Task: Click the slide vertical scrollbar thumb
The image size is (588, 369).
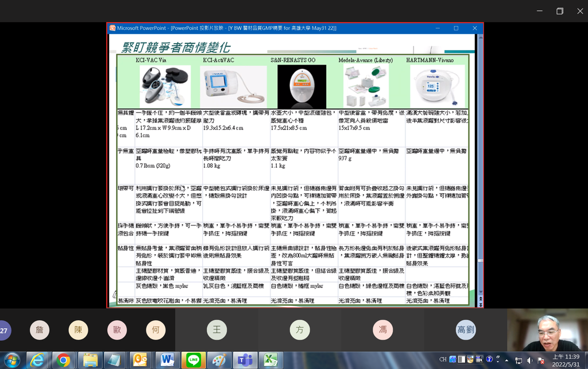Action: pos(481,260)
